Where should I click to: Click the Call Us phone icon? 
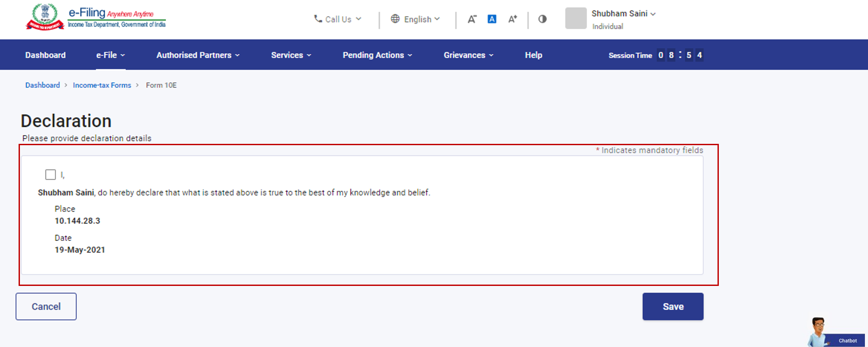point(318,19)
